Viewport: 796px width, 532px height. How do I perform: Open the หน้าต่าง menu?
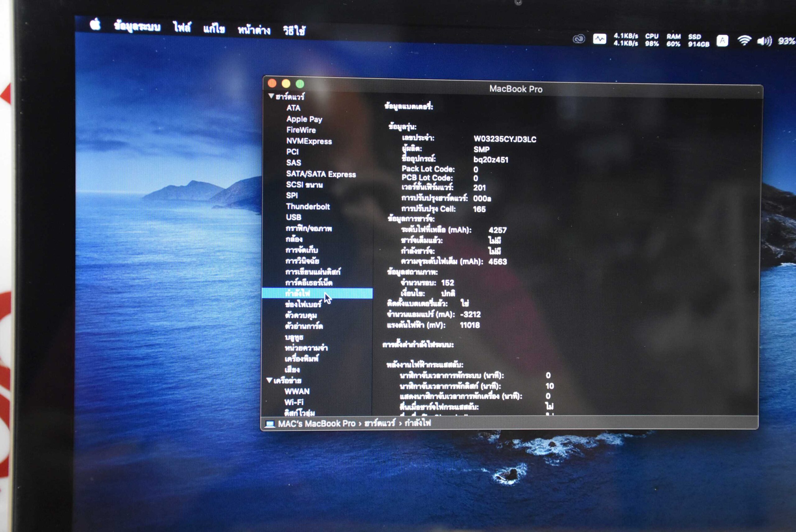pos(254,30)
